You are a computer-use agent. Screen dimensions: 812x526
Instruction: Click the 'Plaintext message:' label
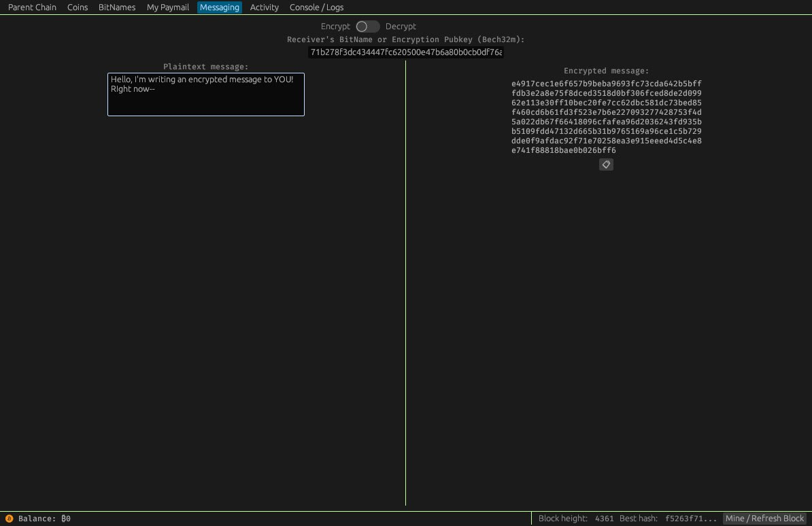(205, 67)
